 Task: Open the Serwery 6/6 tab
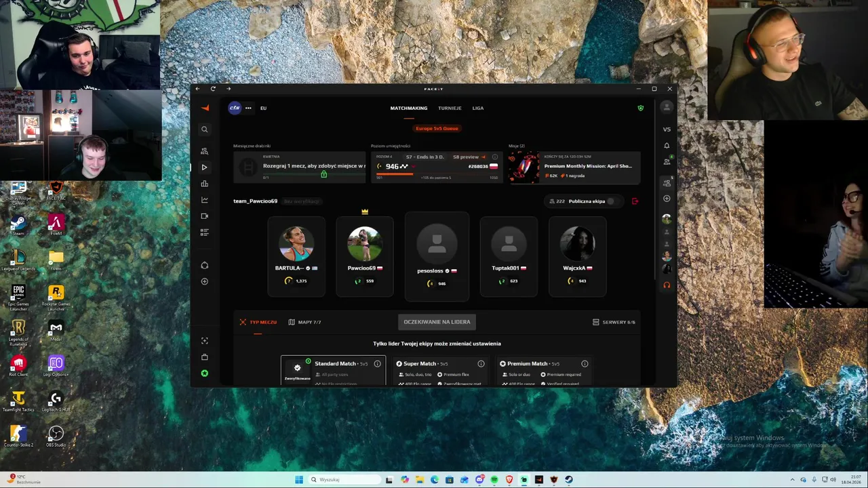614,322
